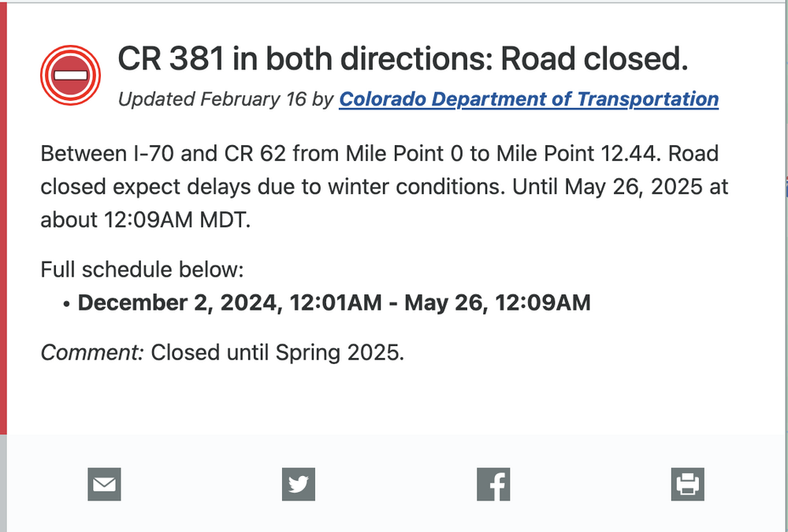Click the red road closed sign icon
Viewport: 788px width, 532px height.
70,76
